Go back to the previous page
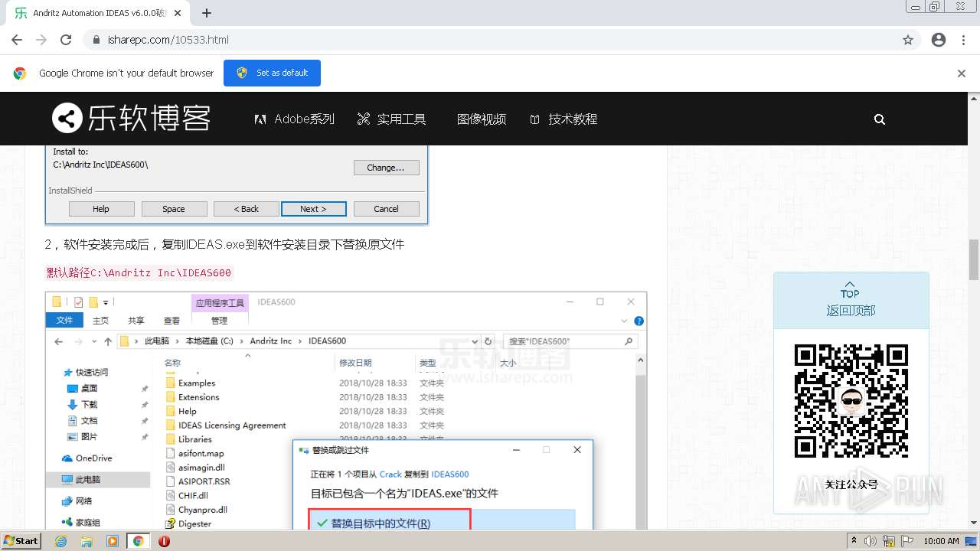Image resolution: width=980 pixels, height=551 pixels. click(x=17, y=40)
